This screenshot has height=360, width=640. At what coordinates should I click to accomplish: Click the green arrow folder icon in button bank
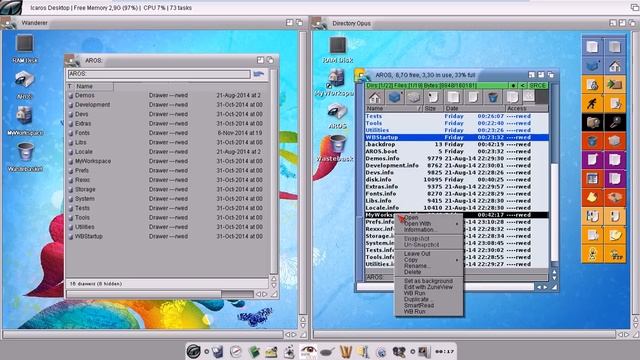pyautogui.click(x=615, y=84)
